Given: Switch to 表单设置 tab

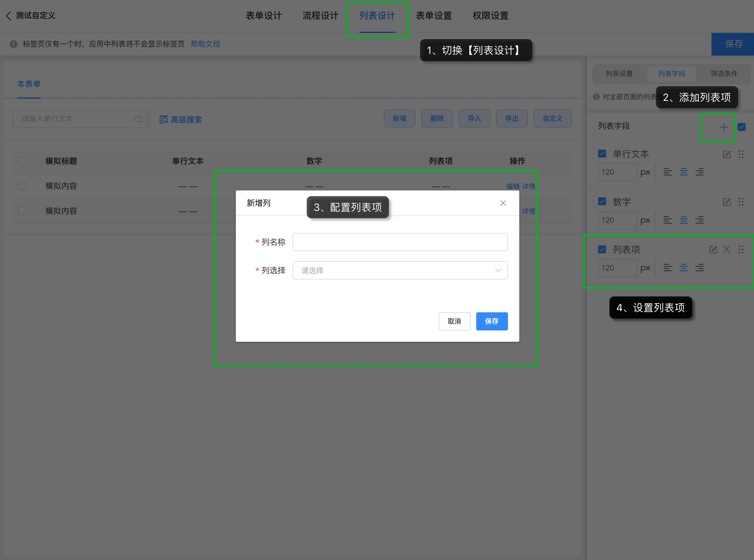Looking at the screenshot, I should coord(434,16).
